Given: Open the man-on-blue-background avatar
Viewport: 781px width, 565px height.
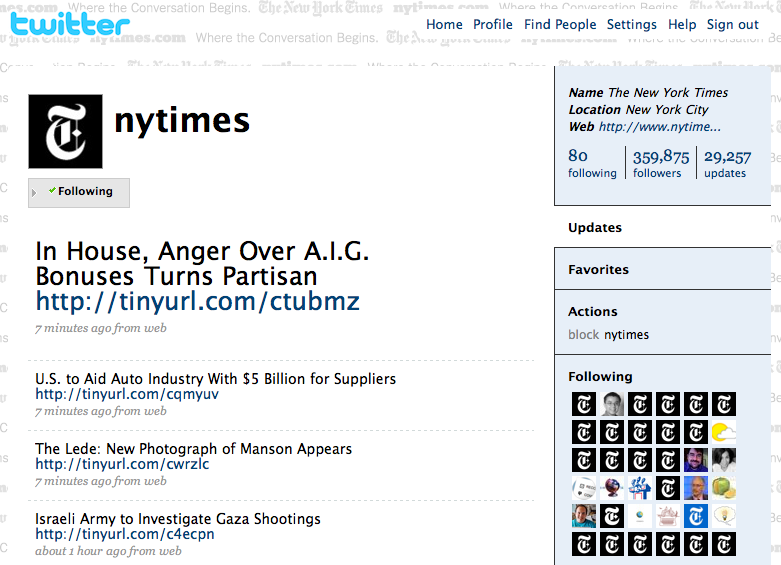Looking at the screenshot, I should click(695, 488).
